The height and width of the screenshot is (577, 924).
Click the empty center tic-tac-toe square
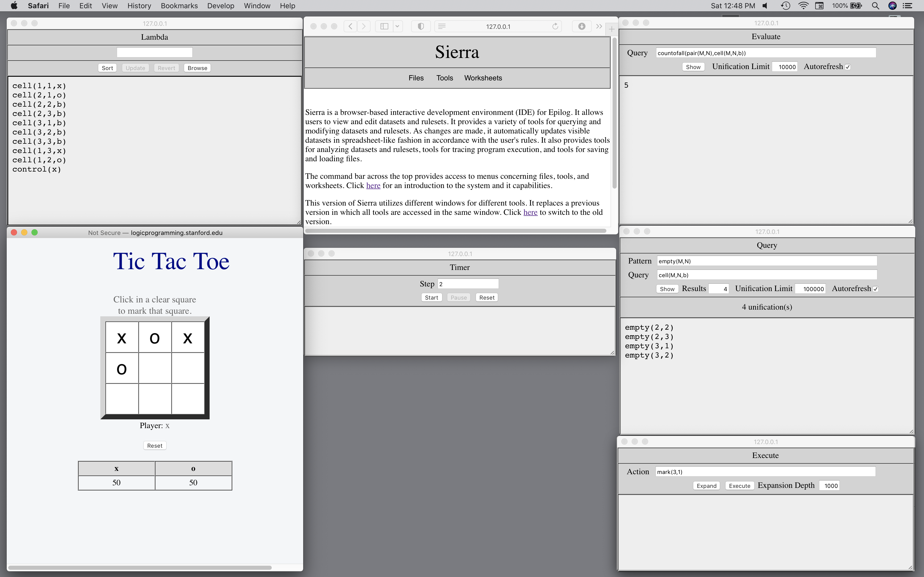[x=155, y=368]
